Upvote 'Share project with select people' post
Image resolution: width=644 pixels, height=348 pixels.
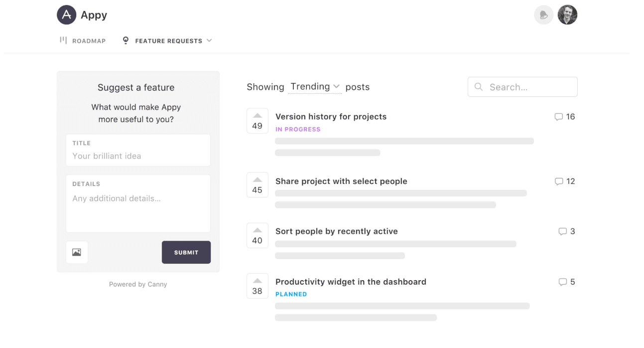(258, 185)
